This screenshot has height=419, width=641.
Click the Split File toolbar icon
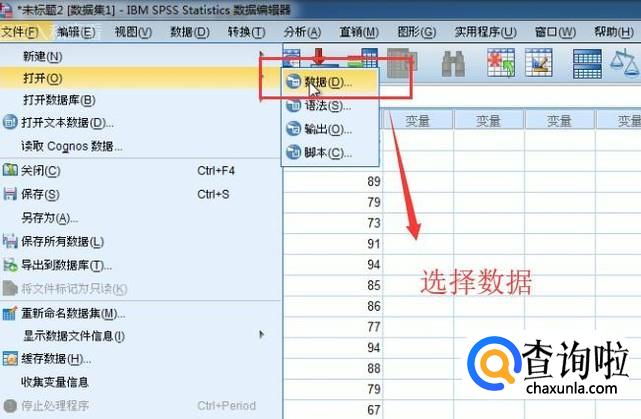[x=587, y=64]
